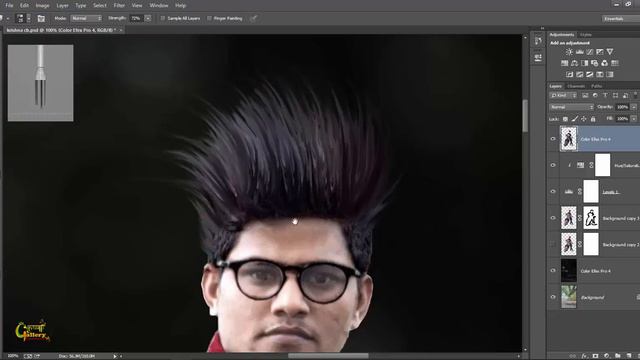Filter layers by shape layers icon
Image resolution: width=640 pixels, height=360 pixels.
tap(616, 96)
